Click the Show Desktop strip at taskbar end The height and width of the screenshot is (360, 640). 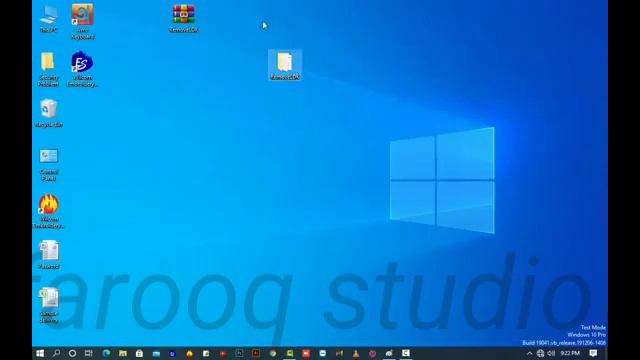pyautogui.click(x=606, y=353)
